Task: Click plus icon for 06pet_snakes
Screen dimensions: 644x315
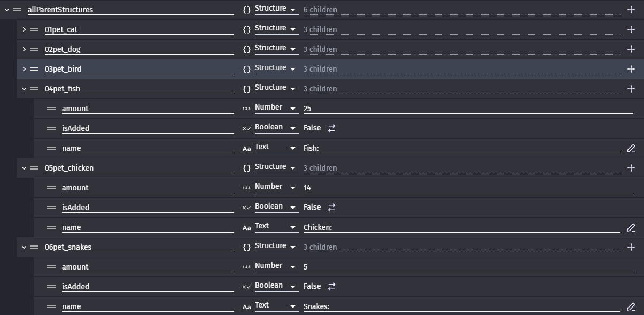Action: click(x=631, y=247)
